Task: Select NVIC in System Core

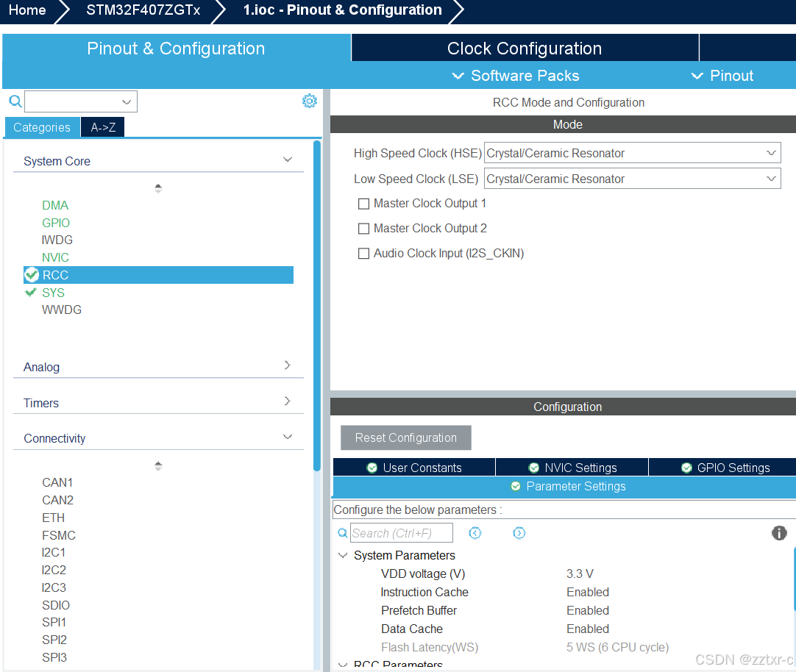Action: (55, 257)
